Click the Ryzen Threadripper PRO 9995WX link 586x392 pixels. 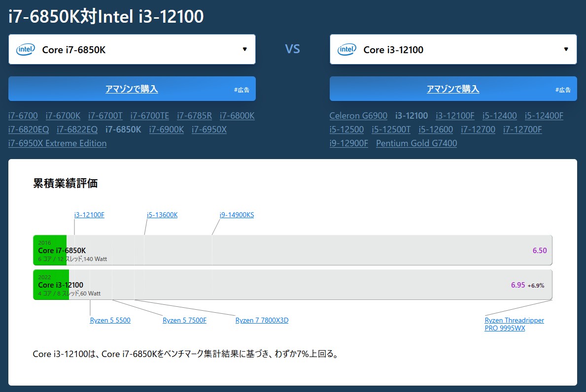click(x=514, y=324)
